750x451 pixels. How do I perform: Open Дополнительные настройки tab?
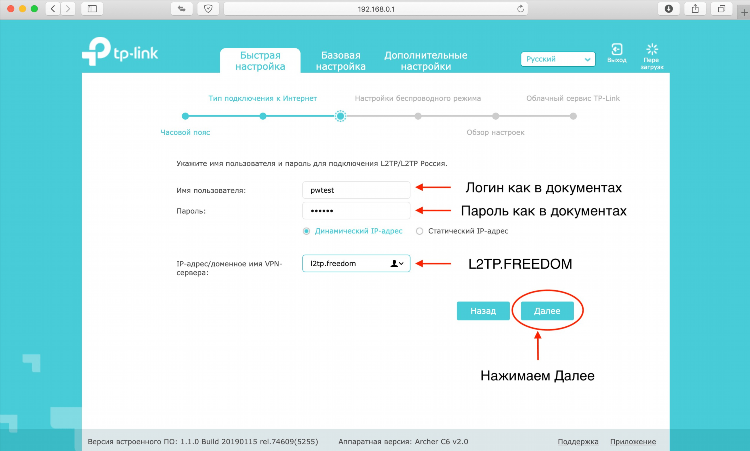pos(426,61)
